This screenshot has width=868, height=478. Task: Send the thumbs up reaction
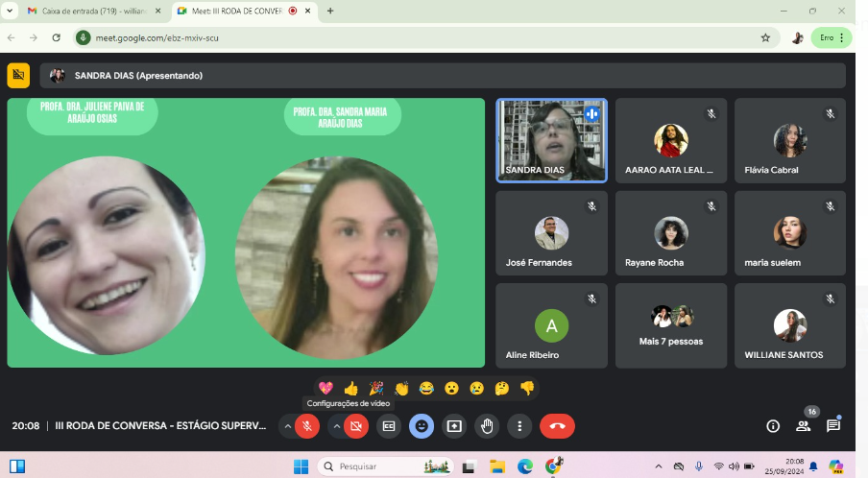[351, 388]
